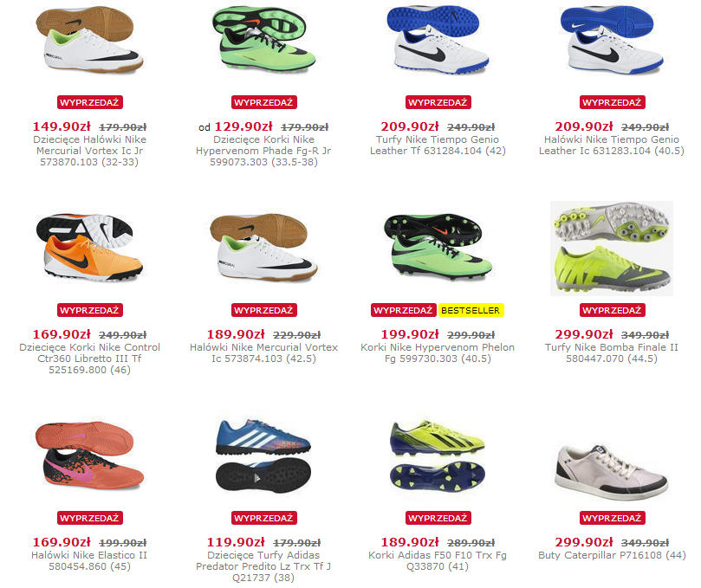
Task: Click WYPRZEDAŻ badge under Caterpillar shoe
Action: tap(612, 518)
